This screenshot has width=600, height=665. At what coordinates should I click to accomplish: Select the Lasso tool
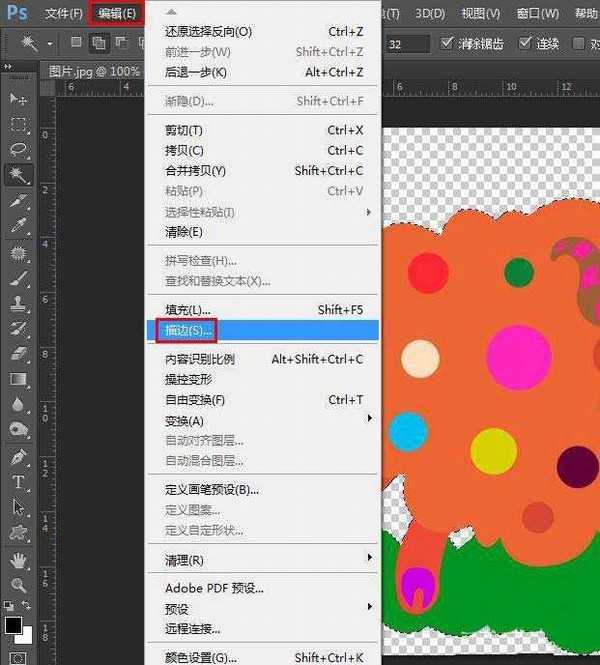[x=18, y=150]
